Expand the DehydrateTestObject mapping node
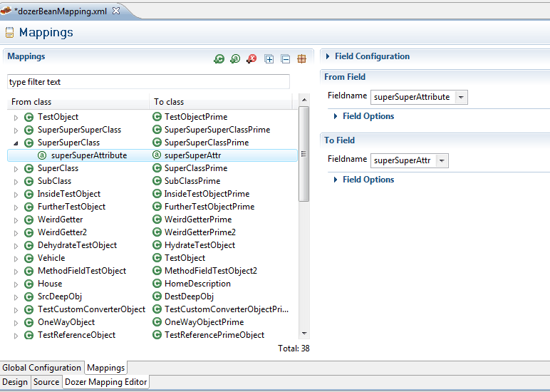 click(x=16, y=246)
